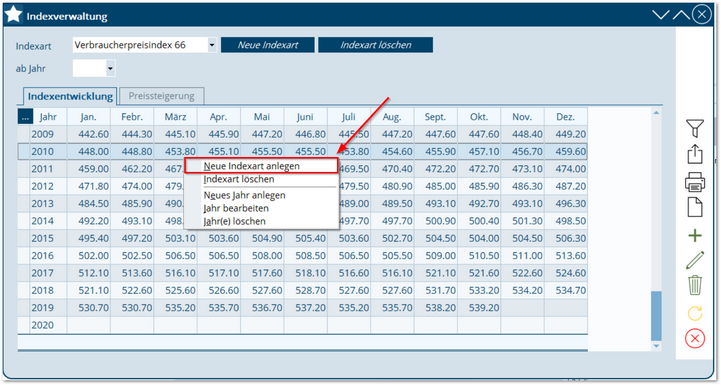The width and height of the screenshot is (721, 385).
Task: Click the star icon in title bar
Action: point(13,15)
